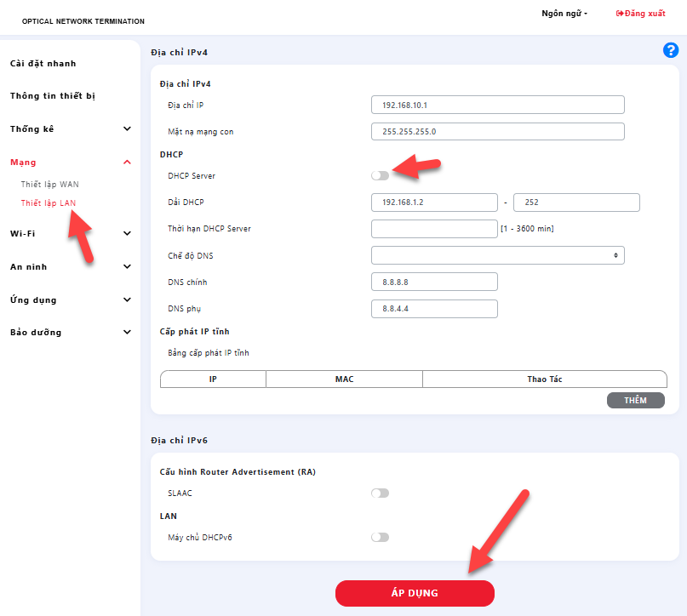Open the Ngôn ngữ language dropdown
This screenshot has width=687, height=616.
point(564,14)
